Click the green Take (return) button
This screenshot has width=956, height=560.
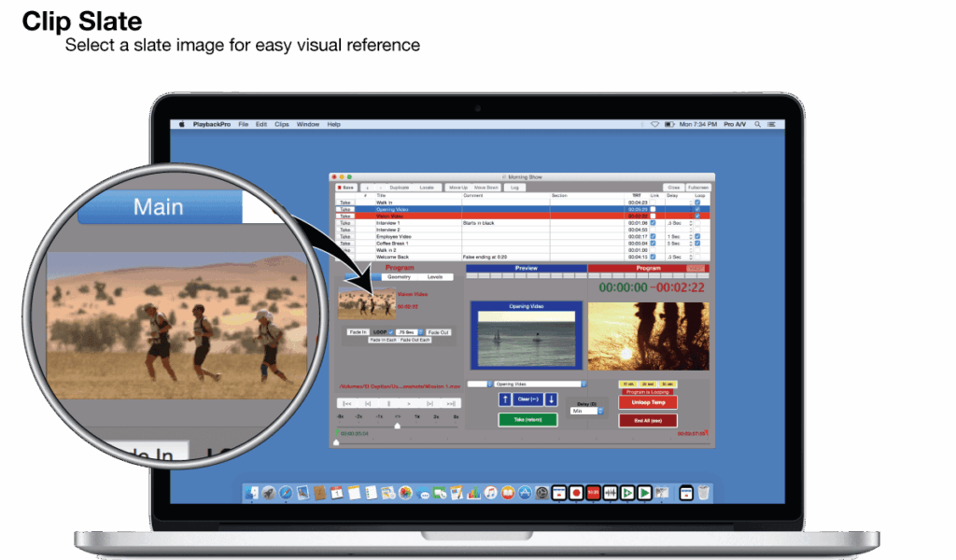point(528,420)
